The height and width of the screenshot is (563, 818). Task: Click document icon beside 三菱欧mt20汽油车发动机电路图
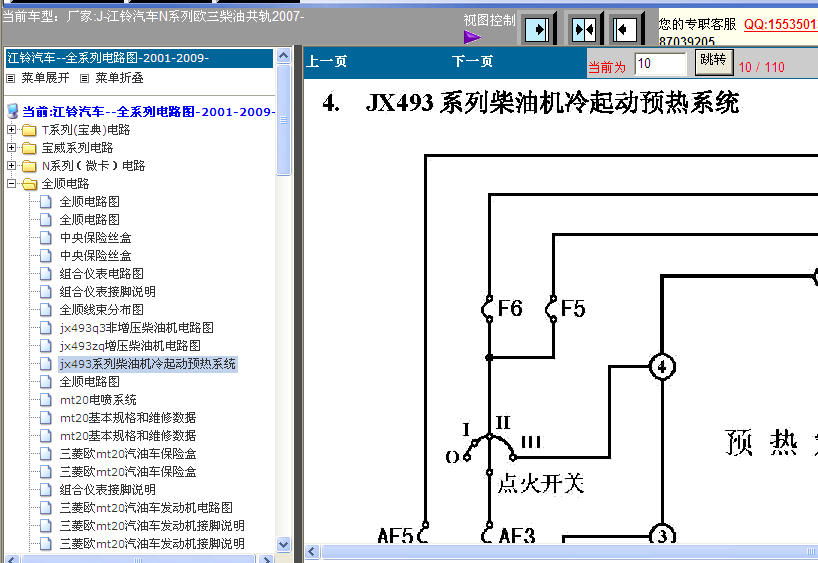point(46,508)
